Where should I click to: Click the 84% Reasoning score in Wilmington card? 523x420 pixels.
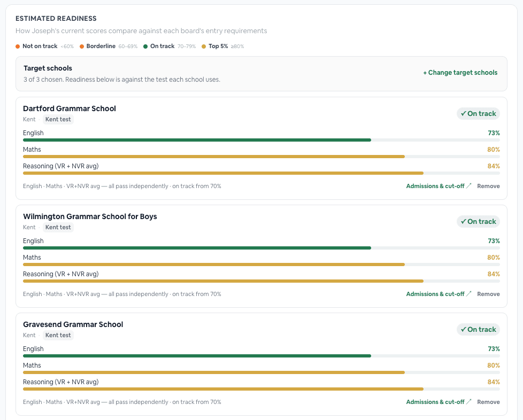tap(494, 274)
